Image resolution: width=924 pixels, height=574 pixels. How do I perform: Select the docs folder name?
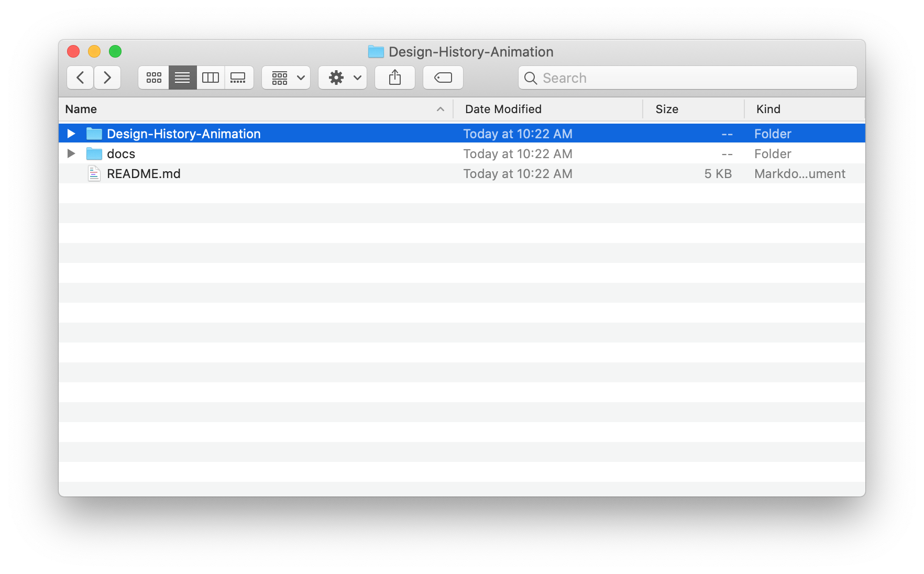tap(121, 153)
